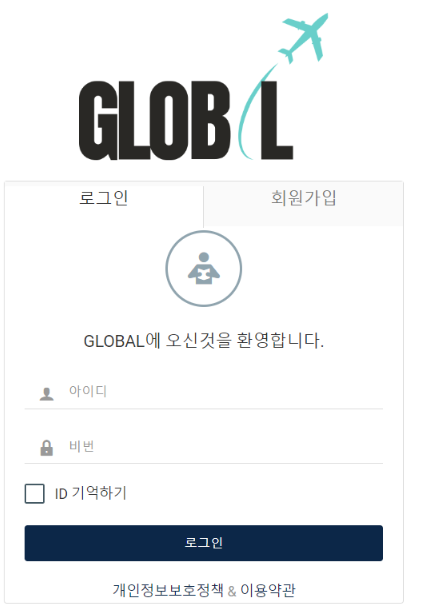Click the user silhouette icon beside 아이디
Image resolution: width=422 pixels, height=614 pixels.
click(47, 394)
